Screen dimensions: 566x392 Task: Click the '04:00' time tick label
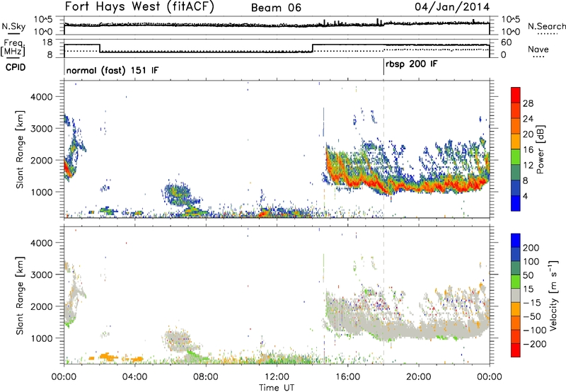[x=134, y=377]
